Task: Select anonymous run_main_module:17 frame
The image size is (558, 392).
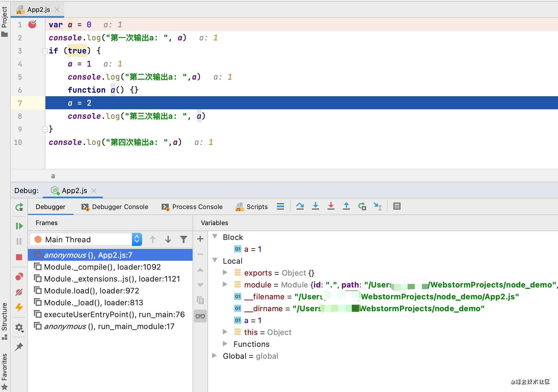Action: (x=110, y=326)
